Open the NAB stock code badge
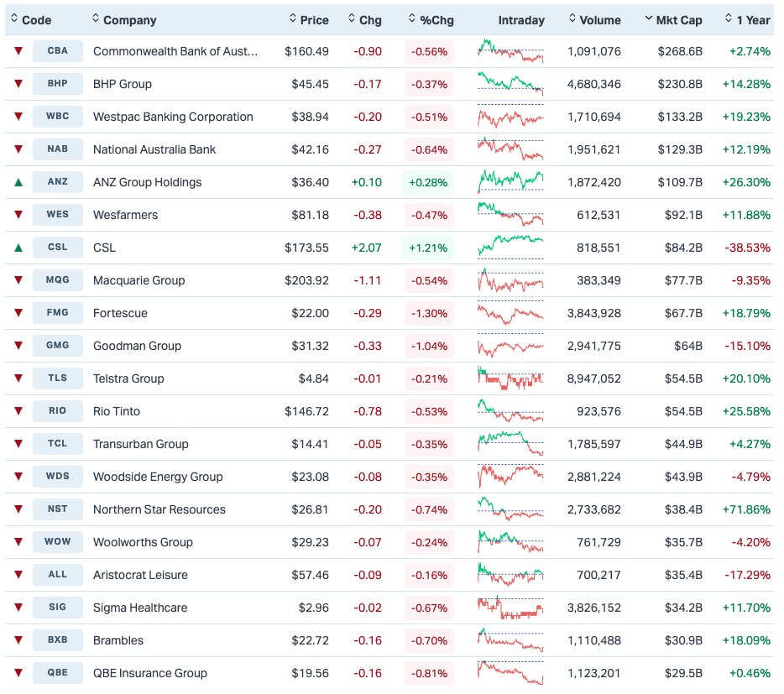Screen dimensions: 784x694 (x=58, y=149)
